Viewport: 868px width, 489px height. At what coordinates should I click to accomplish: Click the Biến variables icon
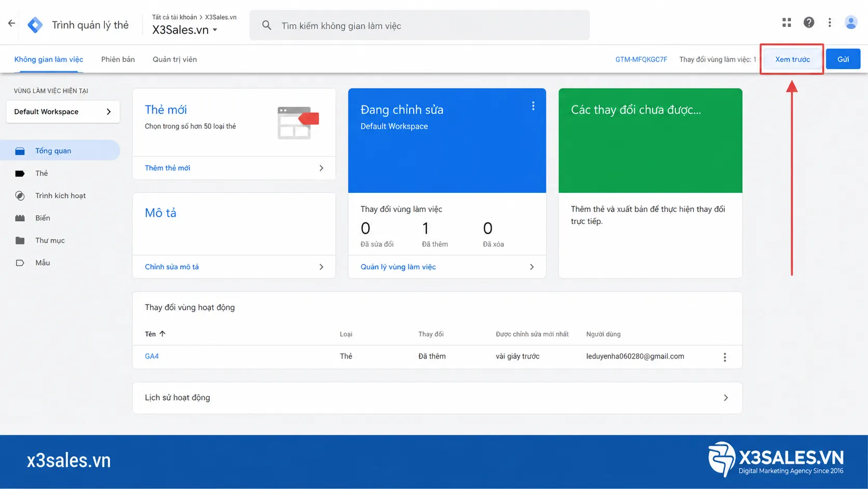tap(20, 218)
